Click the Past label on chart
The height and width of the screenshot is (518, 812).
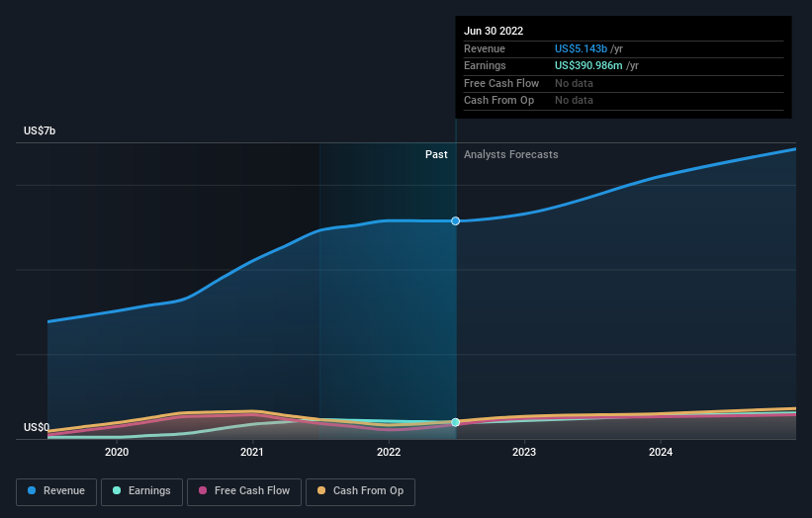(436, 154)
